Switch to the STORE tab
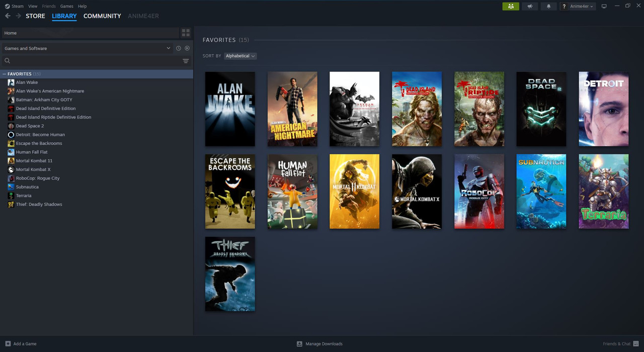 (x=35, y=16)
